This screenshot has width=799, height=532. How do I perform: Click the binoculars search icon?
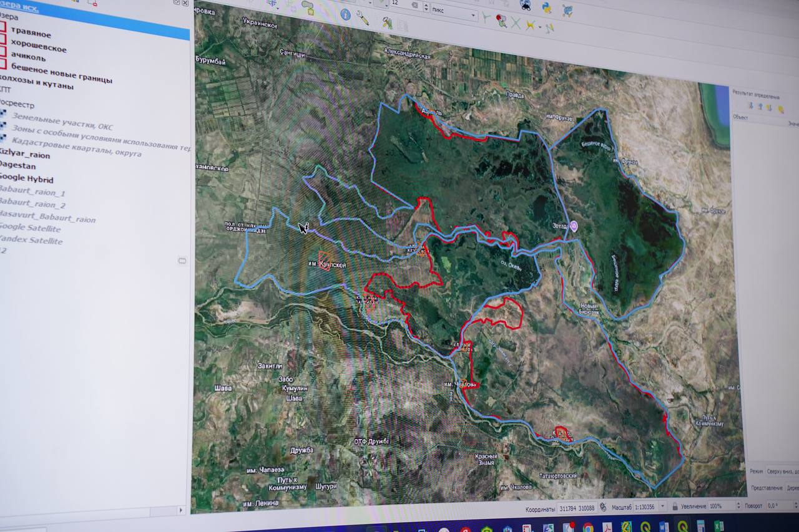point(526,5)
